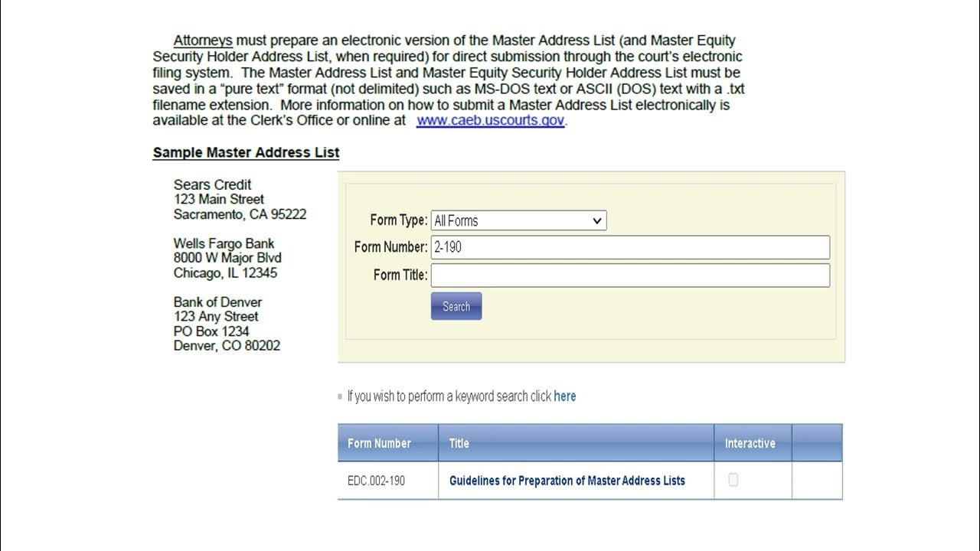Click the Title column header
The image size is (980, 551).
point(459,443)
